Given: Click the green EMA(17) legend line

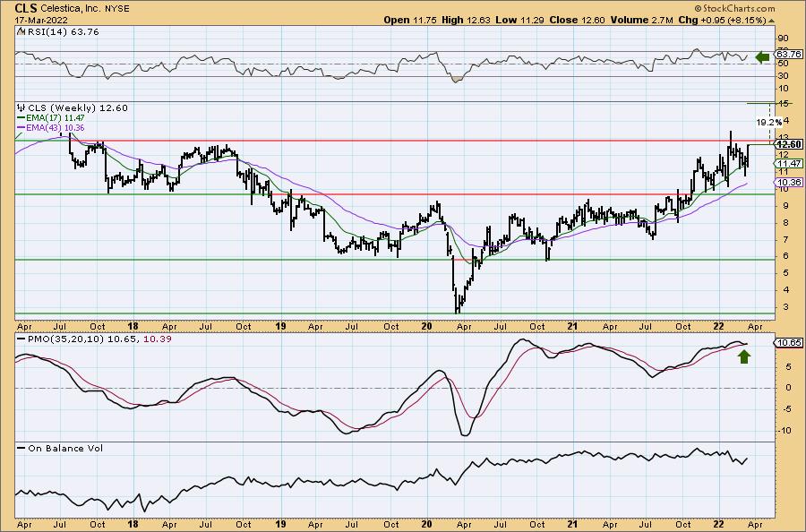Looking at the screenshot, I should click(21, 118).
